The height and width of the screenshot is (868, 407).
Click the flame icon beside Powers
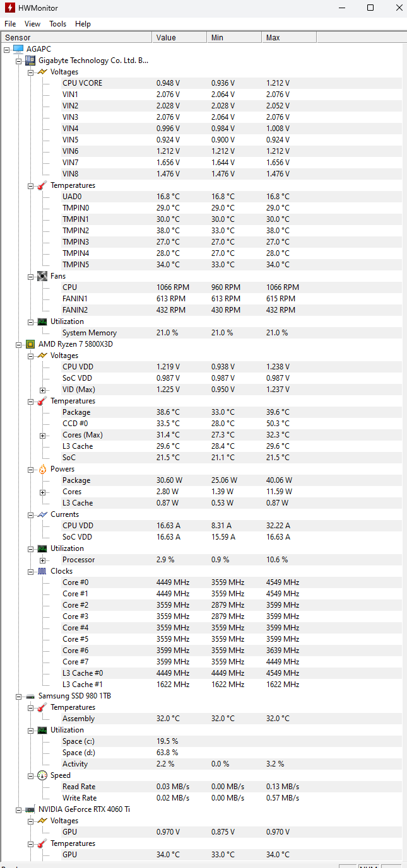[x=42, y=469]
